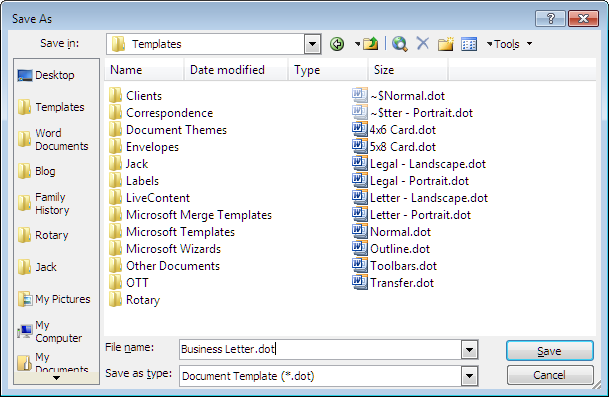This screenshot has height=397, width=609.
Task: Select the Toolbars.dot file
Action: [395, 266]
